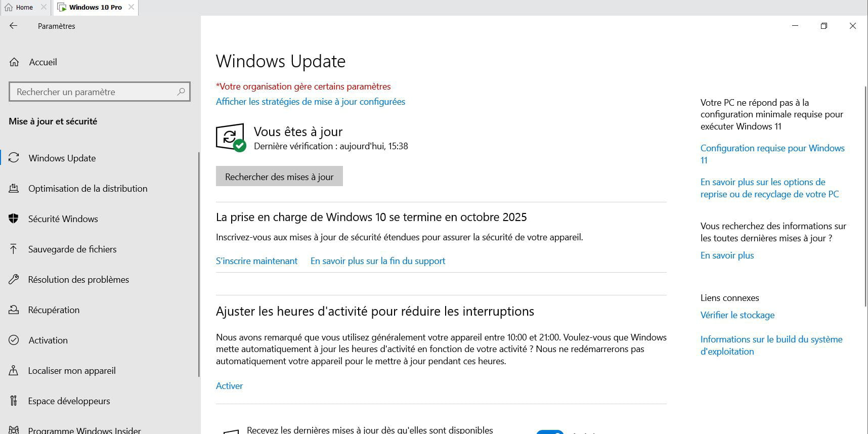Click Activer under active hours section
Viewport: 868px width, 434px height.
[229, 386]
